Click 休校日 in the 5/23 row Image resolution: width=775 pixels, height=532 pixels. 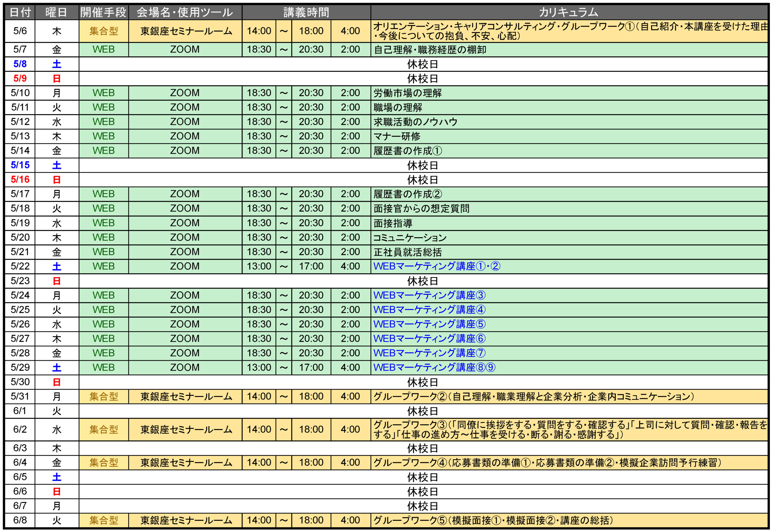click(423, 281)
